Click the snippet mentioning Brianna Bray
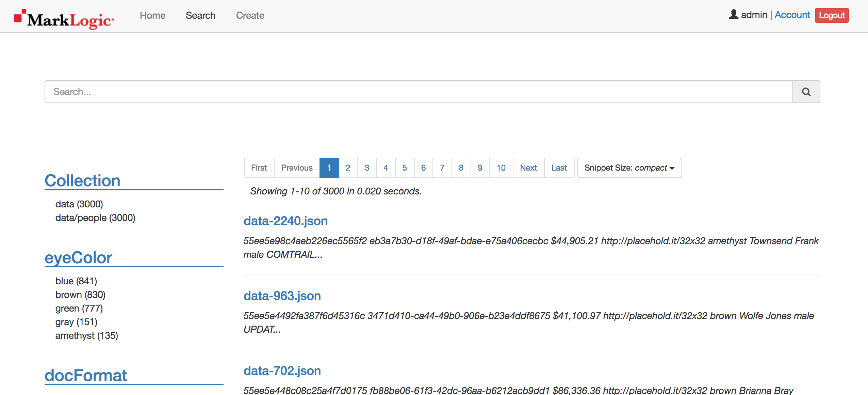This screenshot has height=395, width=868. point(518,390)
